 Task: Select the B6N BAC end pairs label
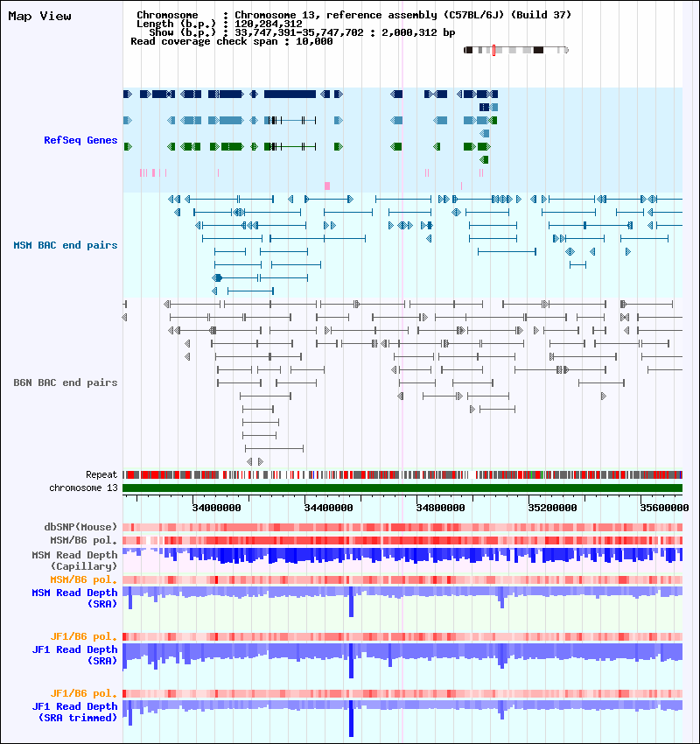(x=66, y=383)
